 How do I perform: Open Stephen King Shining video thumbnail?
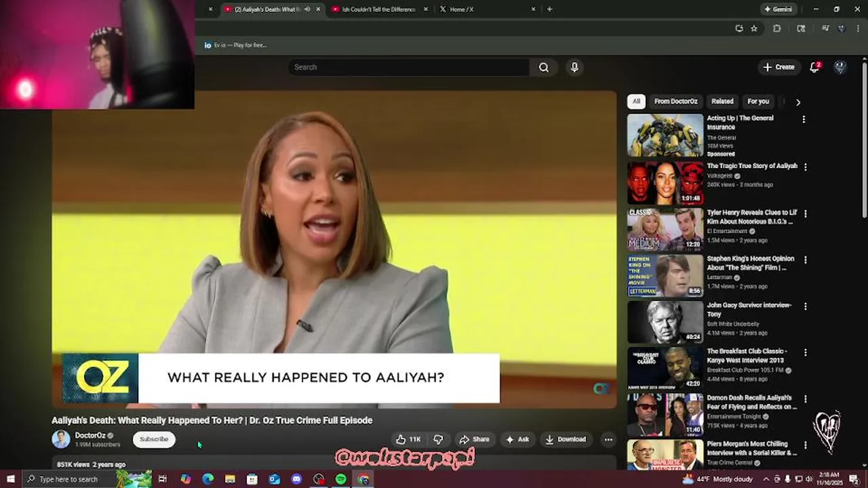[x=665, y=276]
